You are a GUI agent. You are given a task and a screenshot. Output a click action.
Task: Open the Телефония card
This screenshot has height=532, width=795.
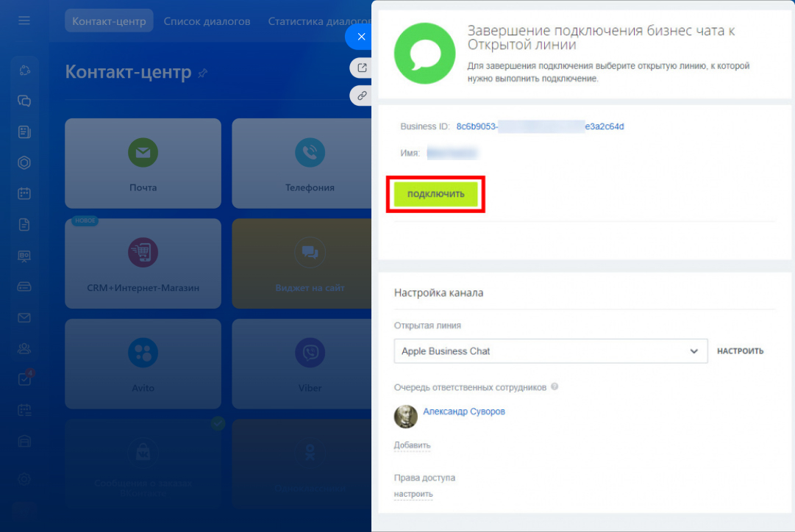[x=302, y=163]
